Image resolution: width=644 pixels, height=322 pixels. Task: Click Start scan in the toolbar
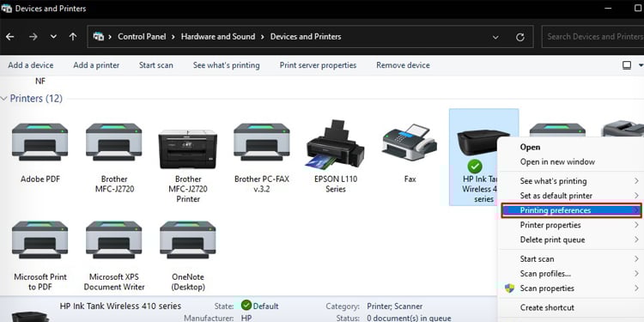pyautogui.click(x=156, y=65)
